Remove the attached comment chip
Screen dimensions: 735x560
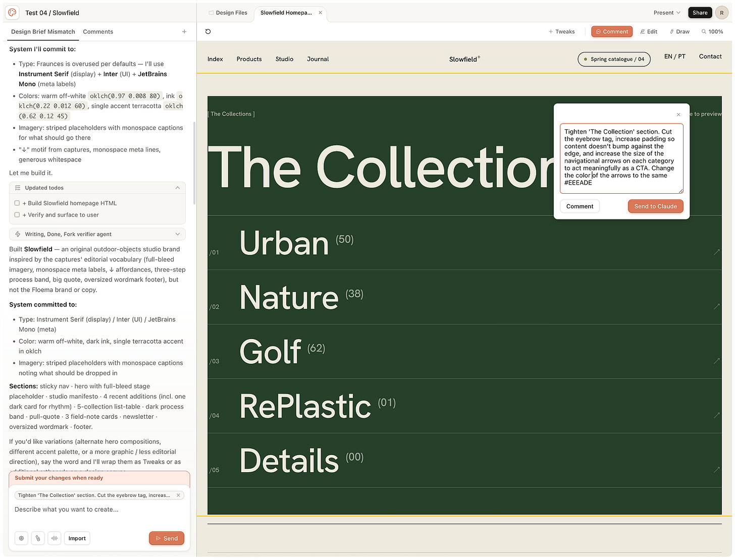click(x=178, y=495)
